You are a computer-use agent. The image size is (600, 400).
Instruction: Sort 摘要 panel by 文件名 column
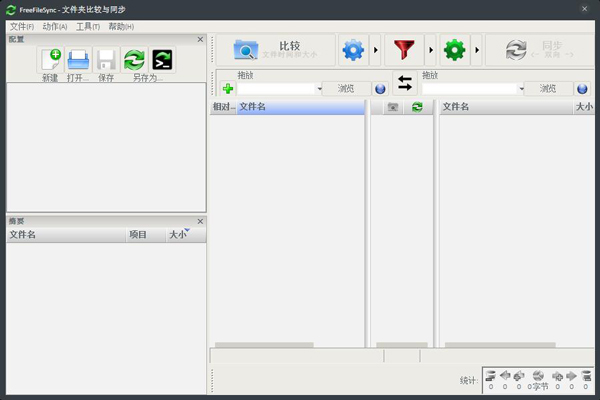pos(66,235)
